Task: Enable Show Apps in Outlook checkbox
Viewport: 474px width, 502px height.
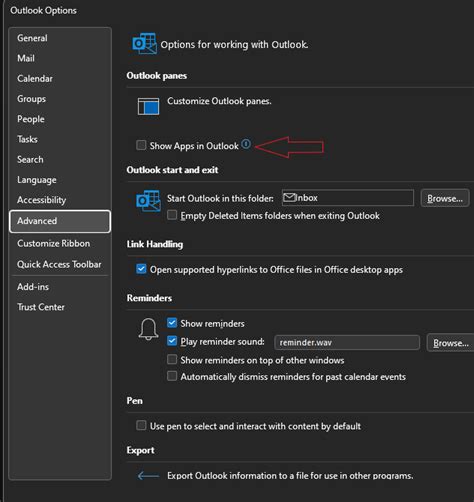Action: (141, 145)
